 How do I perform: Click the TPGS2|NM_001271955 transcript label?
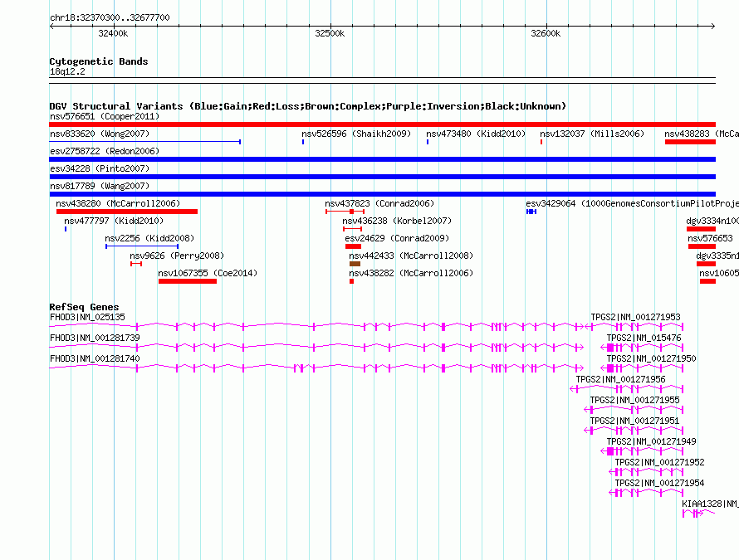(x=635, y=400)
